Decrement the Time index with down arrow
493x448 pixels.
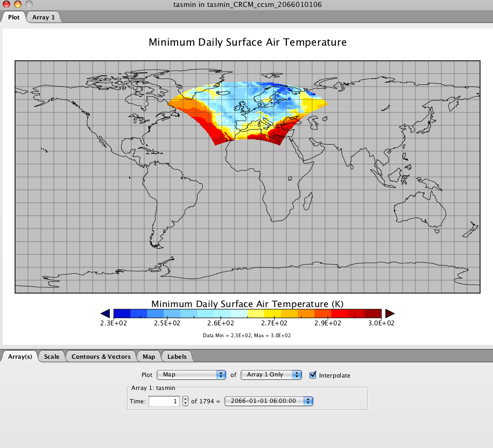[185, 403]
